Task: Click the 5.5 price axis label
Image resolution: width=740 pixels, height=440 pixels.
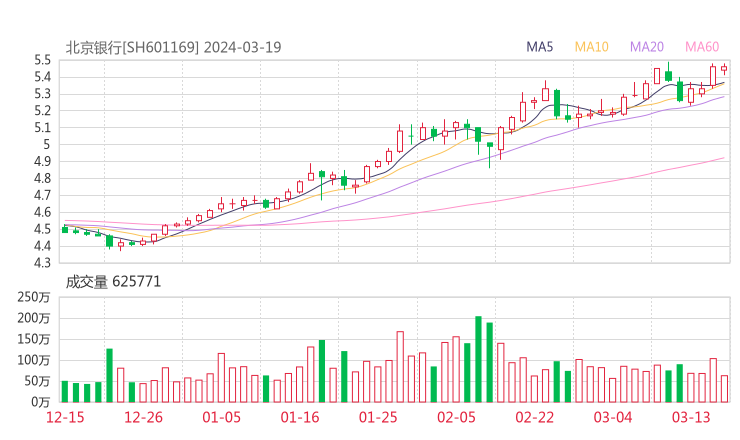Action: pyautogui.click(x=42, y=60)
